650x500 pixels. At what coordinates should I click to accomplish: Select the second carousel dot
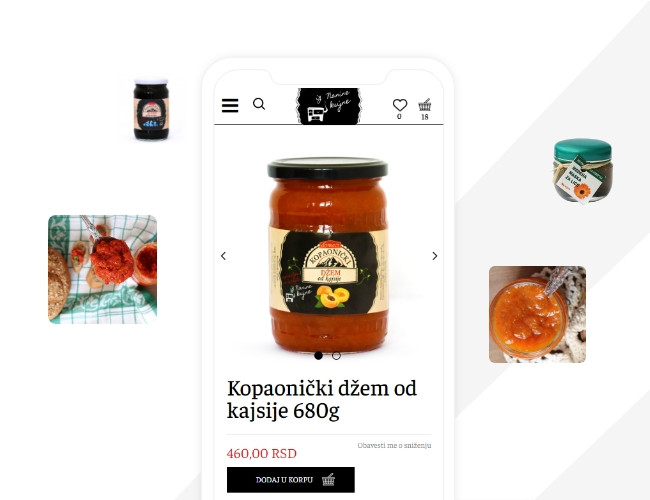pyautogui.click(x=336, y=355)
